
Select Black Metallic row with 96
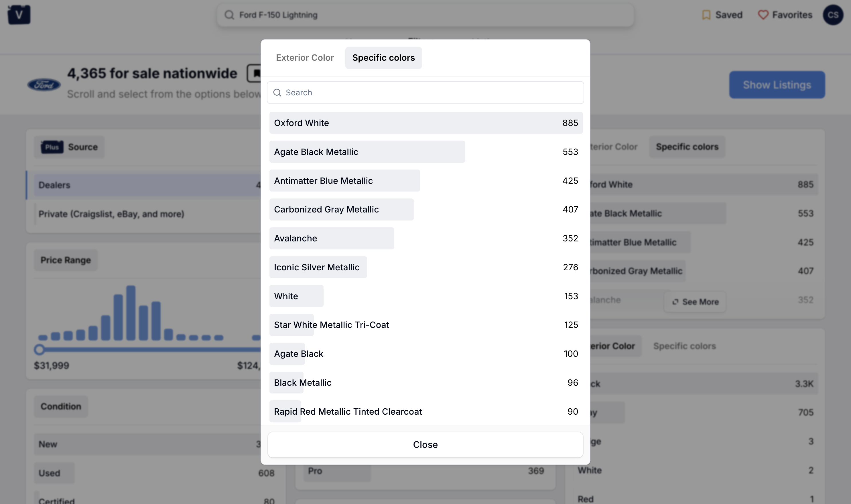426,382
